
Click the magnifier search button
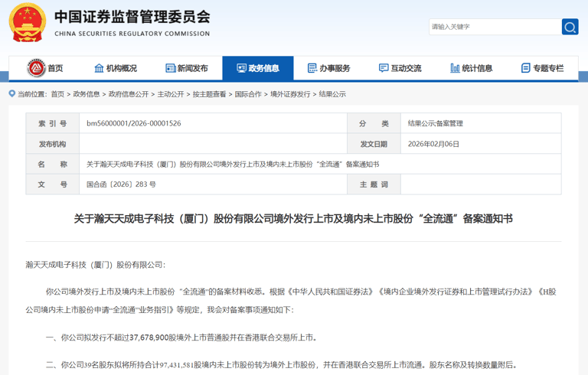(570, 27)
